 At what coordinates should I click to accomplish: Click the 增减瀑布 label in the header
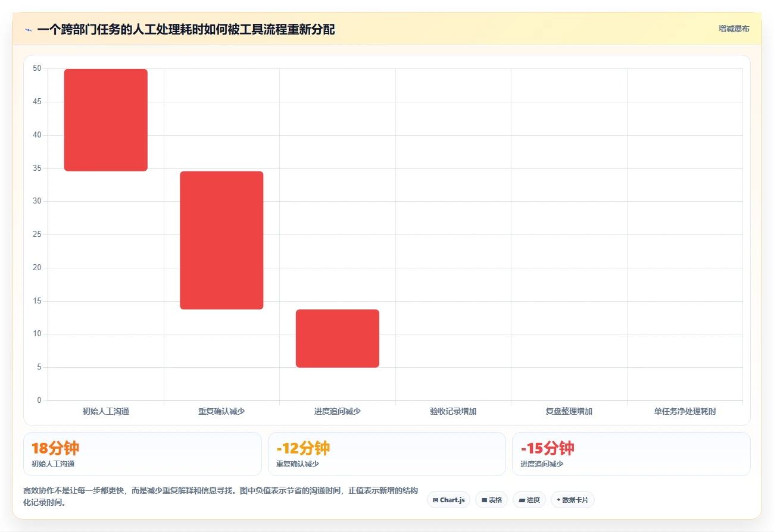[x=734, y=29]
